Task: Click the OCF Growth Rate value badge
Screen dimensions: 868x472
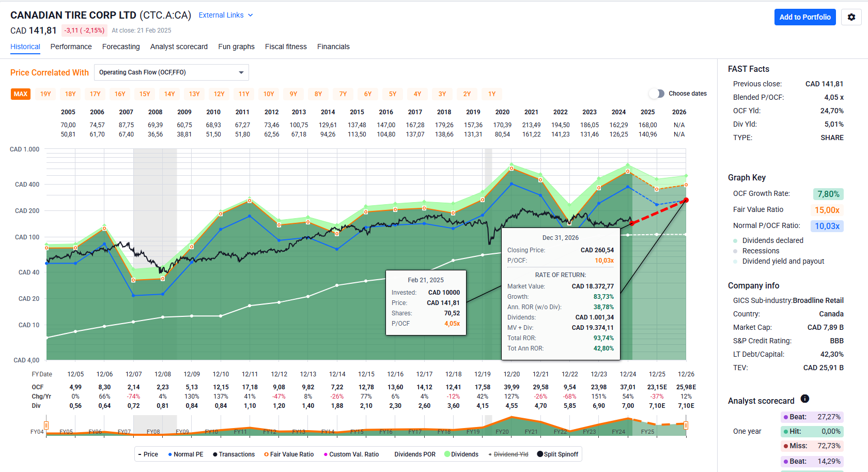Action: pyautogui.click(x=828, y=194)
